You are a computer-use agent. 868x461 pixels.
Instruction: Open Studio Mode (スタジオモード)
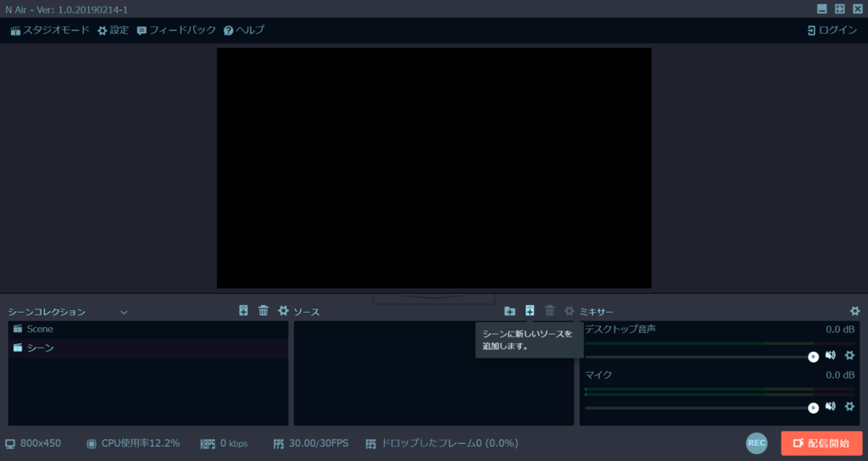tap(49, 31)
